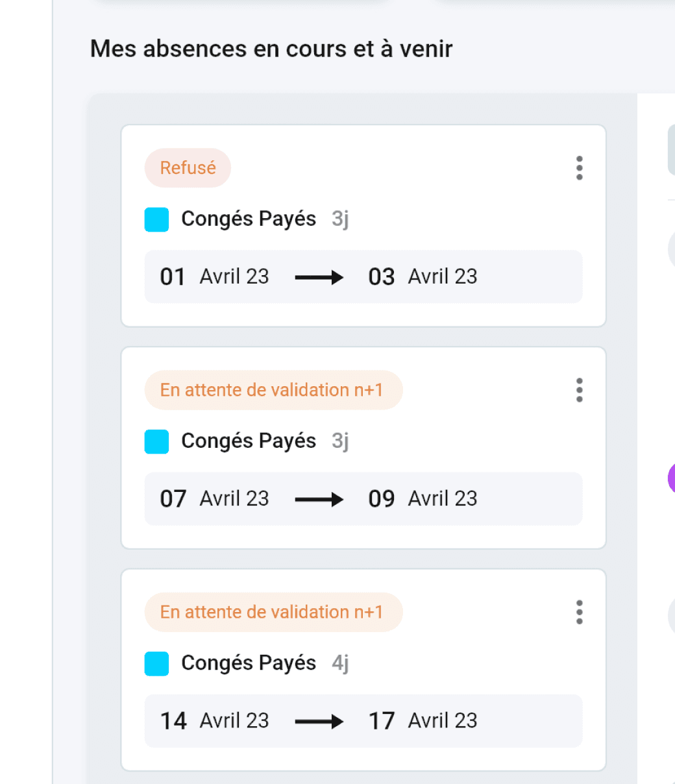Viewport: 675px width, 784px height.
Task: Open kebab menu for the 14–17 Avril absence
Action: 579,612
